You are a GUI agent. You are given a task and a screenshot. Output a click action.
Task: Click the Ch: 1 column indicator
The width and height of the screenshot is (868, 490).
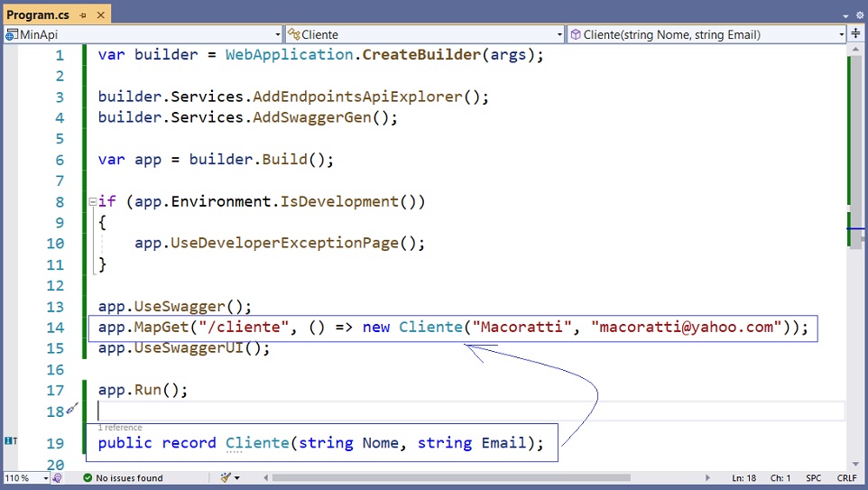pos(780,478)
